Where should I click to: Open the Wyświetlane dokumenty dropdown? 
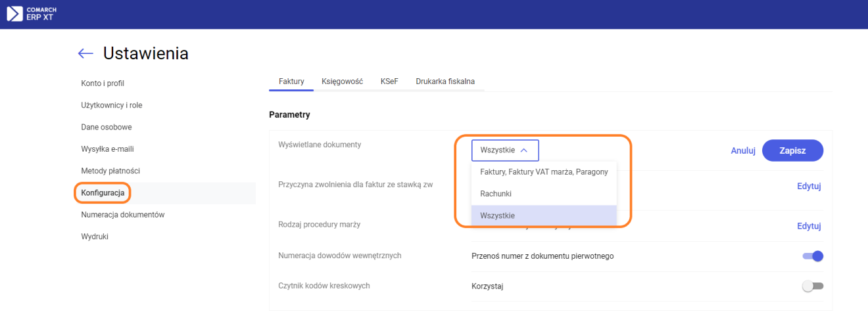[x=504, y=150]
